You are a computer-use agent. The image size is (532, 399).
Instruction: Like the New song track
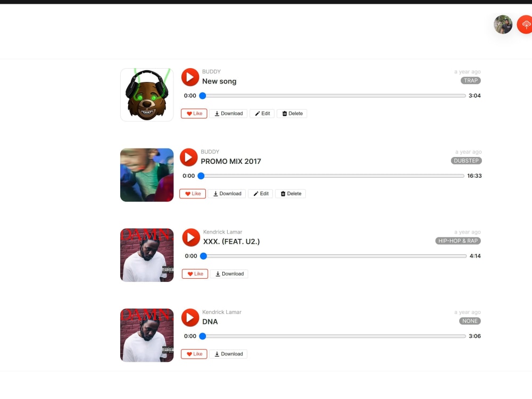[x=194, y=113]
